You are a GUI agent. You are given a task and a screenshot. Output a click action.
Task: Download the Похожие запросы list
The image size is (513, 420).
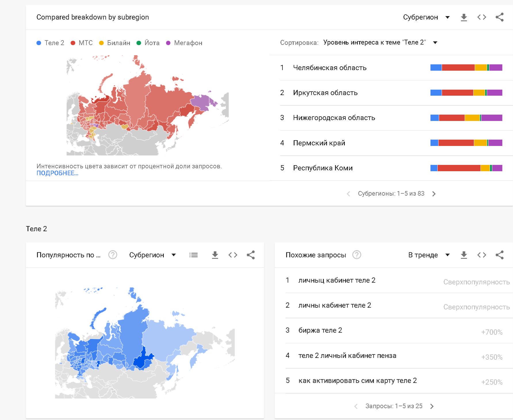coord(464,255)
